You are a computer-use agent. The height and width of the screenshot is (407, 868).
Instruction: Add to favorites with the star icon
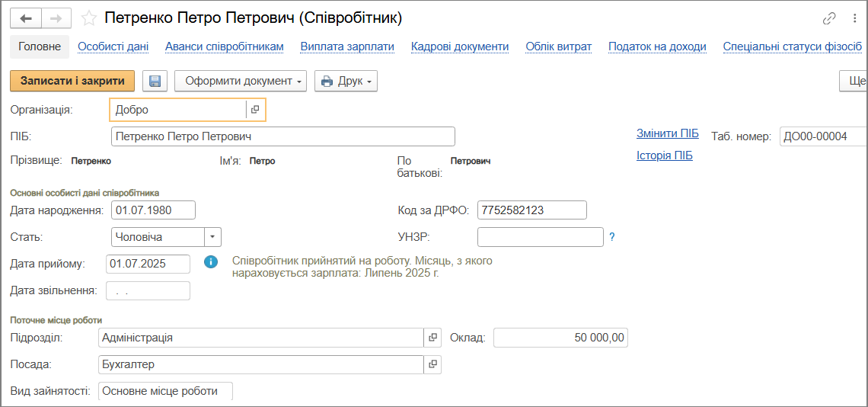click(88, 18)
